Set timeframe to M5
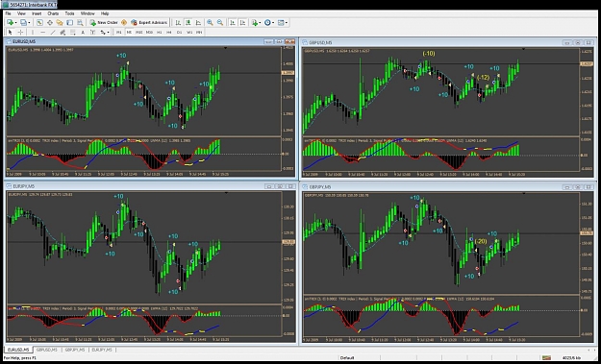This screenshot has height=364, width=601. tap(129, 33)
